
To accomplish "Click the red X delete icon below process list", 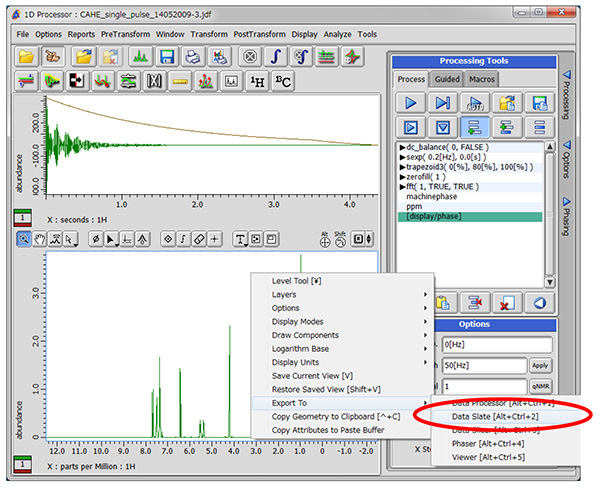I will (507, 303).
